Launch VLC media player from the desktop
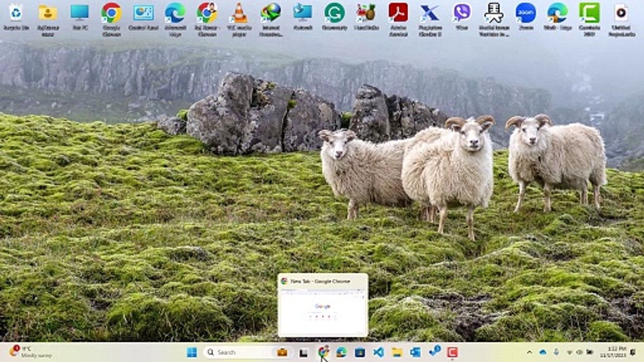 point(239,20)
